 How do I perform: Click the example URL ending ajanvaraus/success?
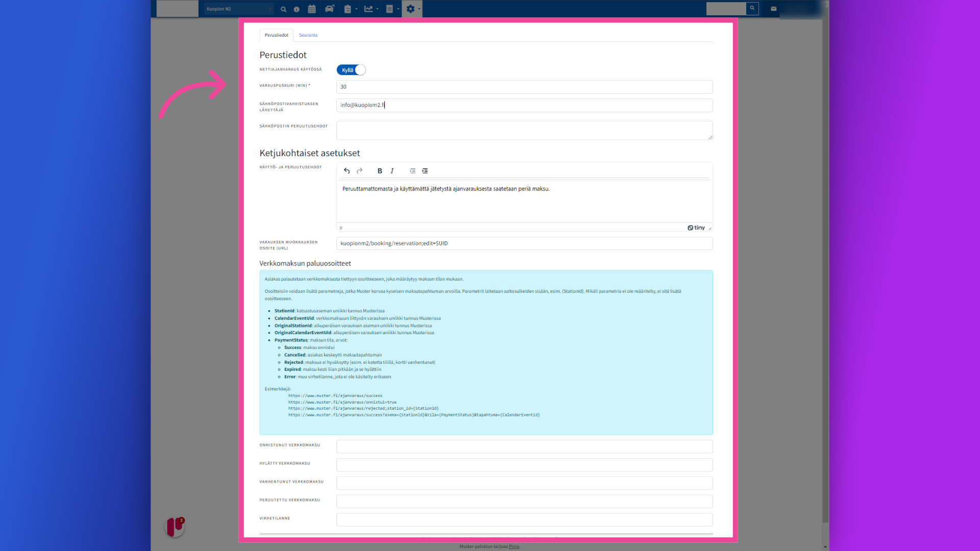(x=335, y=396)
